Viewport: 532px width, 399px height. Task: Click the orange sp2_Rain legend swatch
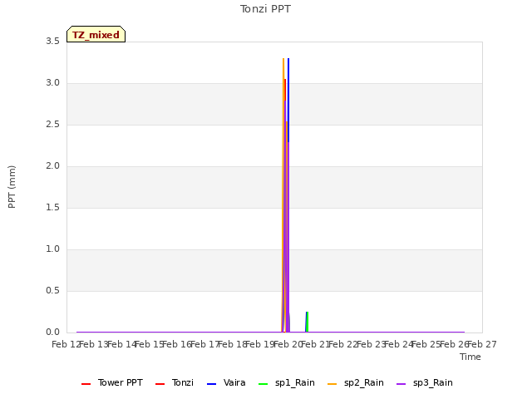pos(332,384)
